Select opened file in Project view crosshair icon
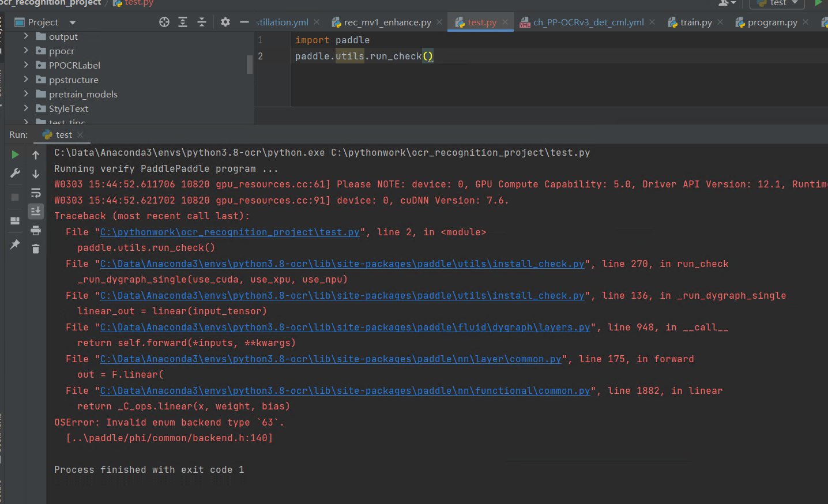Screen dimensions: 828x504 164,21
